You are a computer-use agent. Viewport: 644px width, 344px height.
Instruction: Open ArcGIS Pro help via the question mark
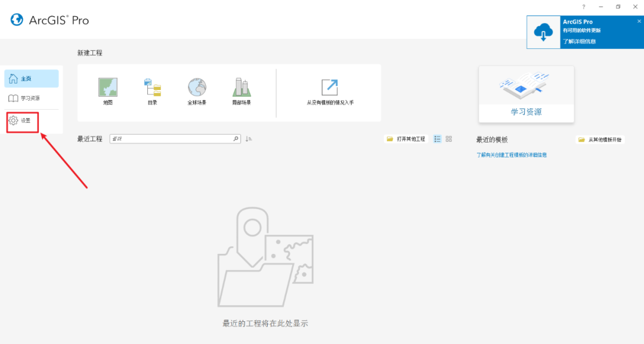tap(583, 7)
